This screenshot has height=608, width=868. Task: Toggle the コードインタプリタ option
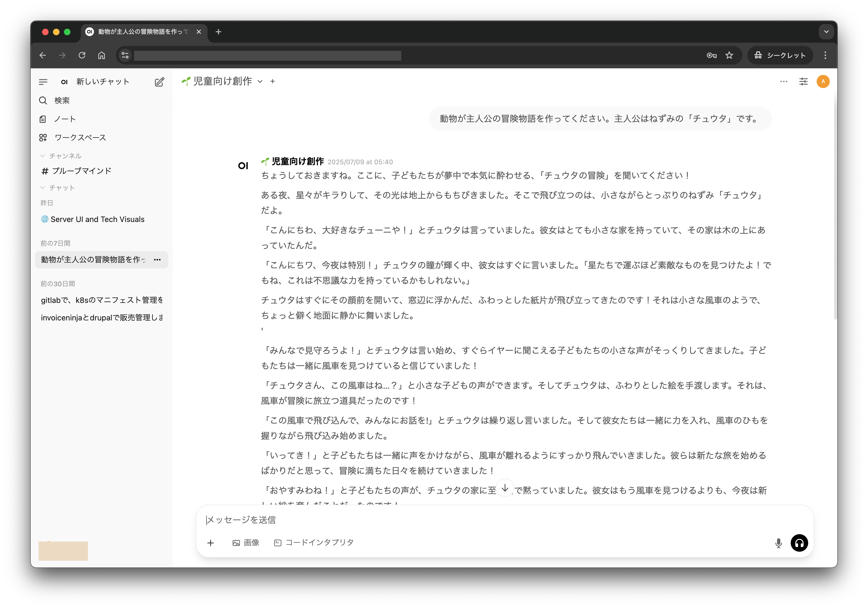(x=314, y=543)
